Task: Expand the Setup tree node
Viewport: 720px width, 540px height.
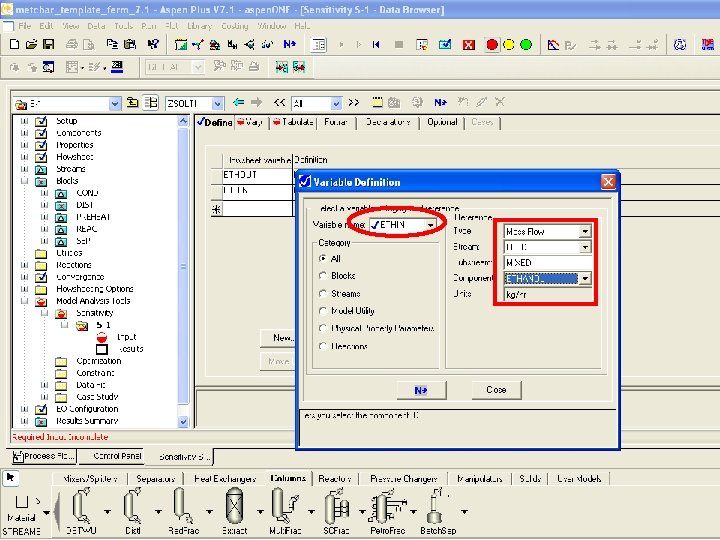Action: [x=24, y=121]
